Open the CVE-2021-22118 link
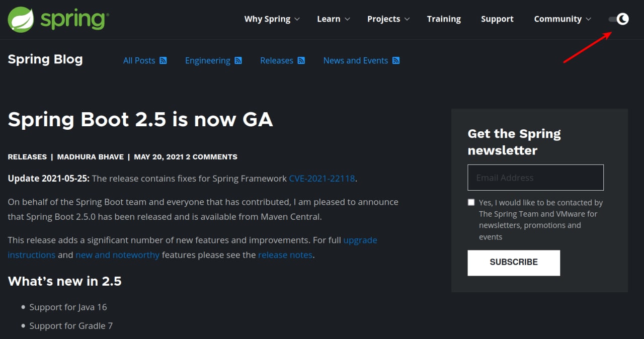 point(322,179)
